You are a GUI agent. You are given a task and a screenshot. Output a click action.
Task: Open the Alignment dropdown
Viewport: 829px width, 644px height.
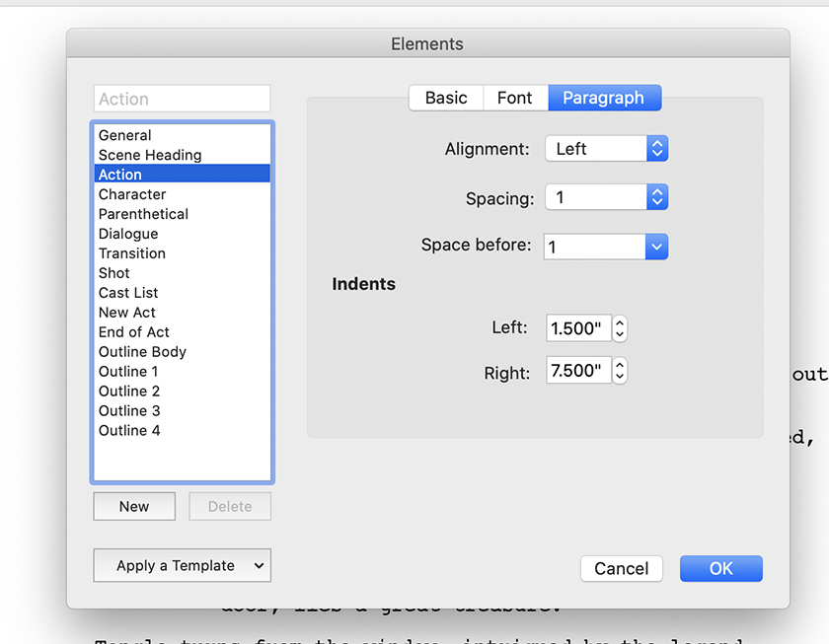click(x=606, y=149)
